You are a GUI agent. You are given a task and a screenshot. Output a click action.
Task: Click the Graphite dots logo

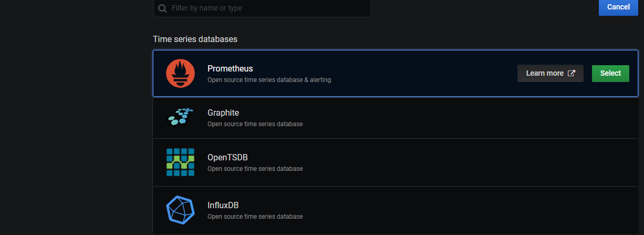pyautogui.click(x=180, y=117)
